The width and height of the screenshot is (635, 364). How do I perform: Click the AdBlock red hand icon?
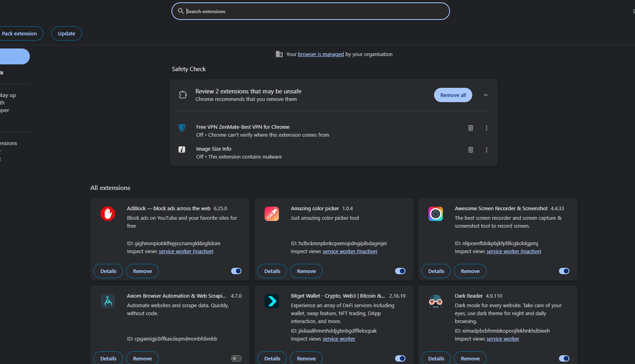click(108, 214)
